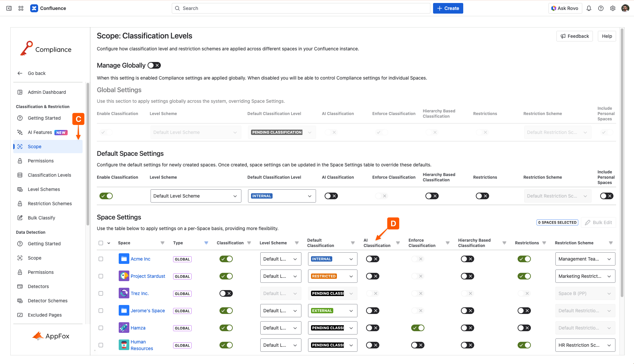The height and width of the screenshot is (364, 634).
Task: Click the Project Stardust space icon
Action: pyautogui.click(x=124, y=276)
